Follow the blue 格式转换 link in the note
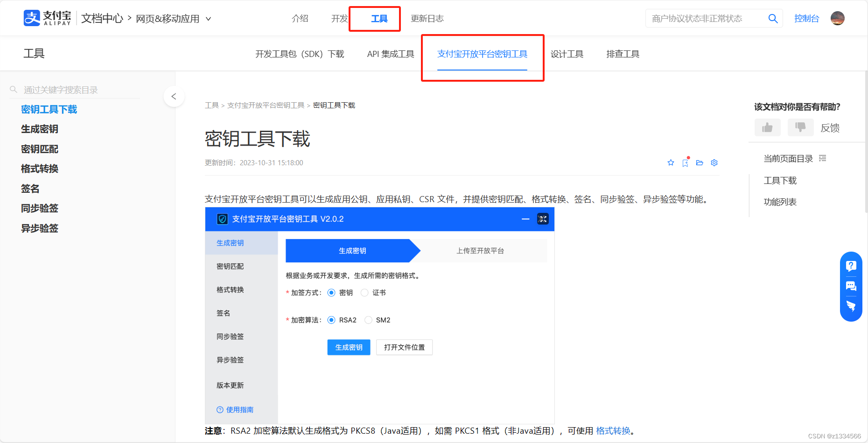 point(613,430)
